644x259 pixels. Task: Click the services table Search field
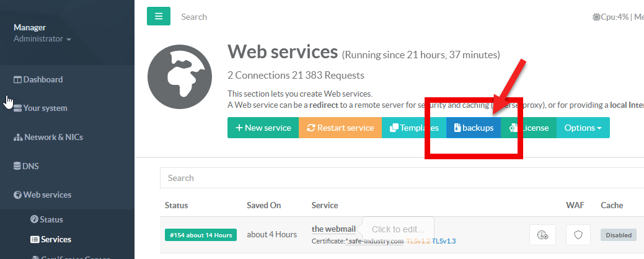(397, 178)
